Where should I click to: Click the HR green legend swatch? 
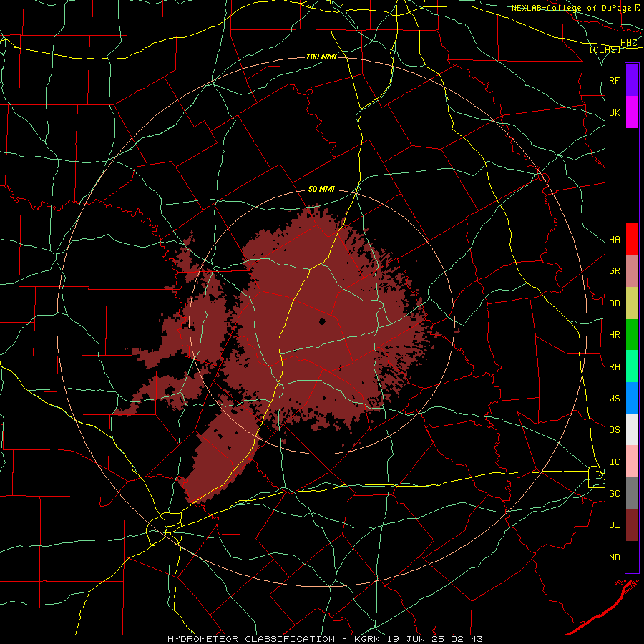point(632,334)
